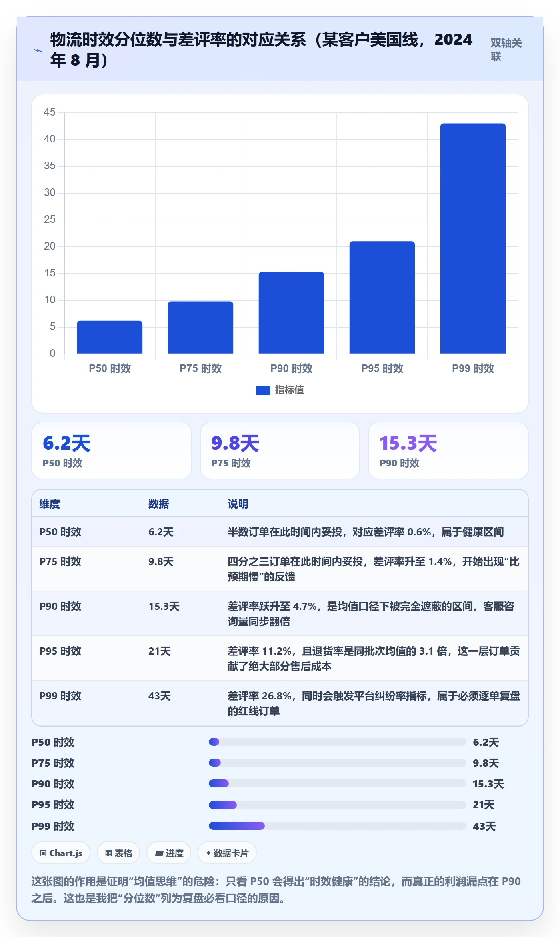Screen dimensions: 560x937
Task: Click the P95 时效 progress bar
Action: pyautogui.click(x=337, y=805)
